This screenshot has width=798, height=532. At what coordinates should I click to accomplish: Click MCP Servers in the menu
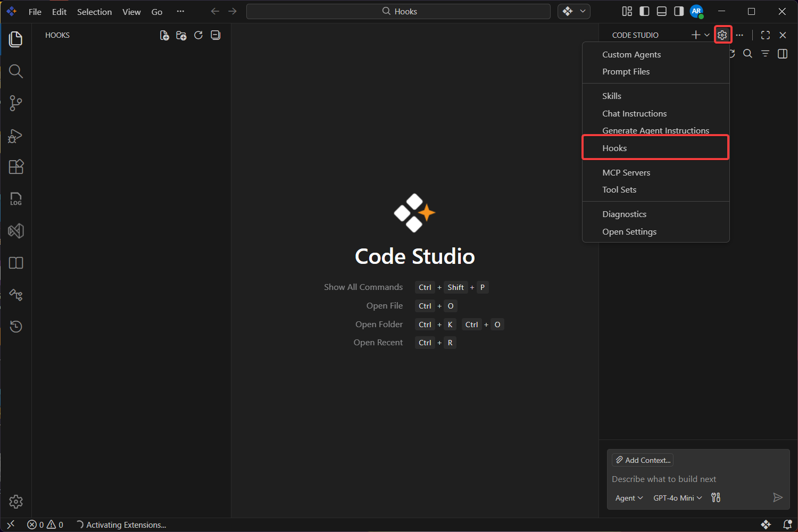pyautogui.click(x=626, y=172)
